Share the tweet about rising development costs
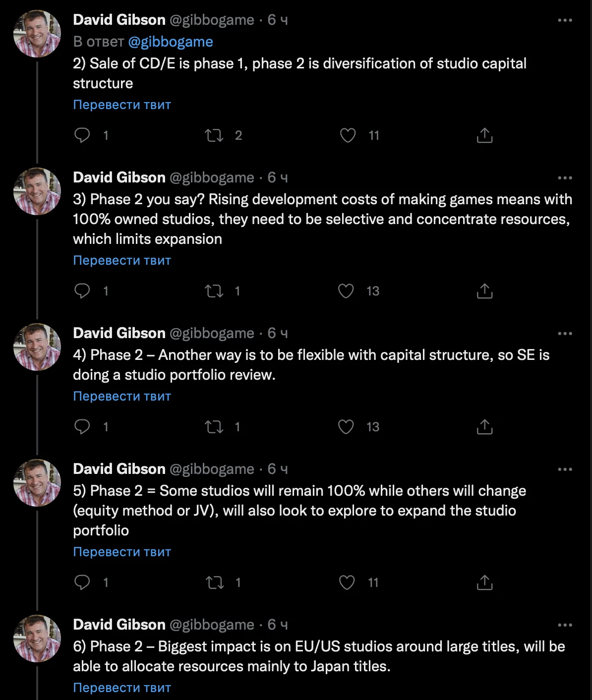Screen dimensions: 592x700 (484, 291)
